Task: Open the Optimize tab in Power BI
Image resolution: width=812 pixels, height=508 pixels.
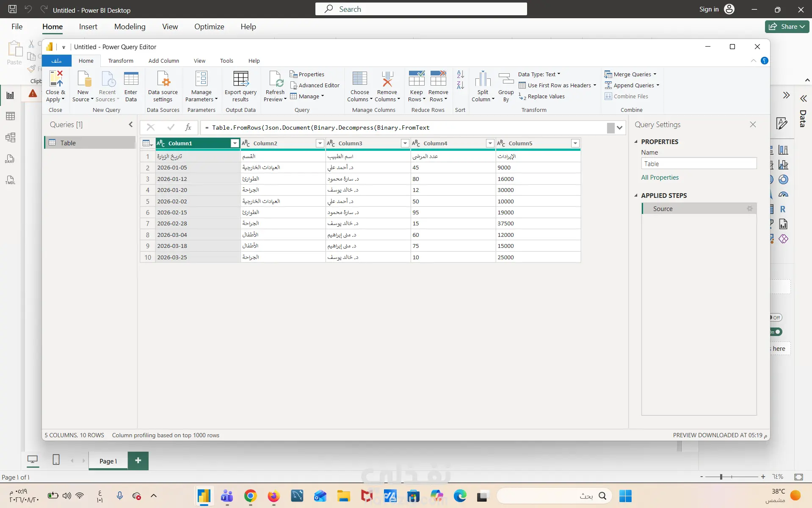Action: [x=209, y=27]
